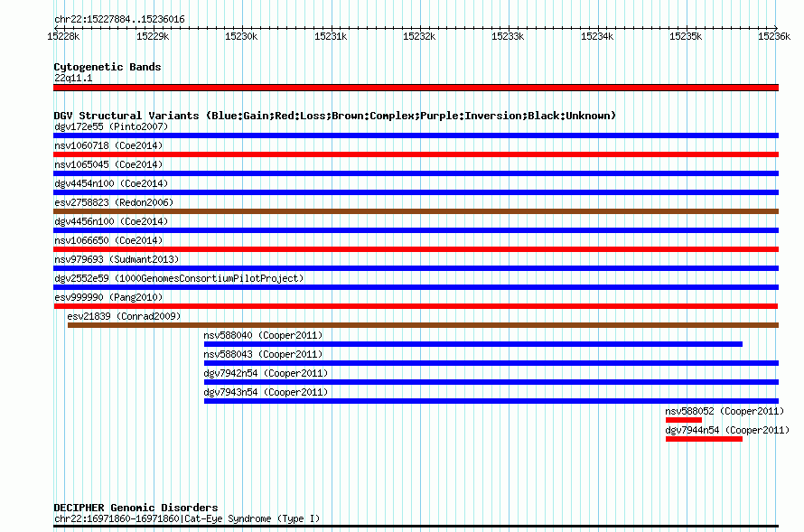Click the dgv7943n54 (Cooper2011) label
This screenshot has height=532, width=804.
pyautogui.click(x=266, y=392)
